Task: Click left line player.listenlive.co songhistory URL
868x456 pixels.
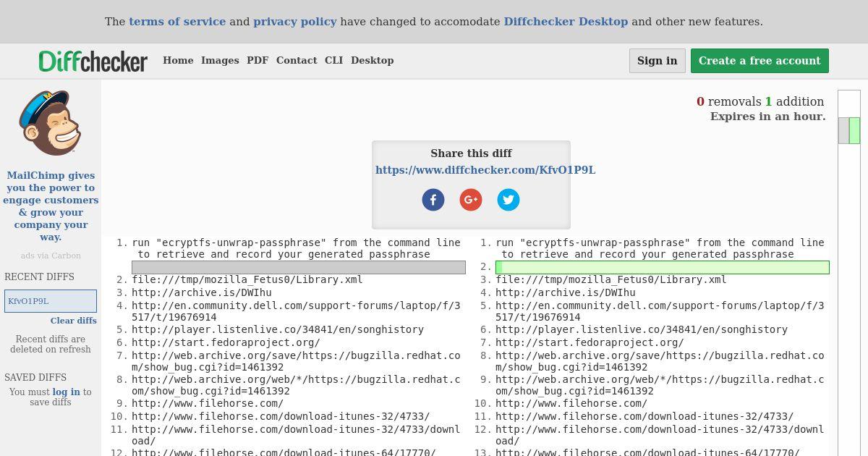Action: (x=278, y=330)
